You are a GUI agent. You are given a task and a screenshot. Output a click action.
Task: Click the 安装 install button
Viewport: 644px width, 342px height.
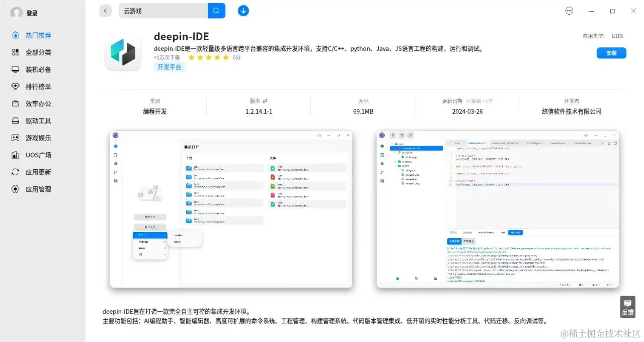[611, 53]
